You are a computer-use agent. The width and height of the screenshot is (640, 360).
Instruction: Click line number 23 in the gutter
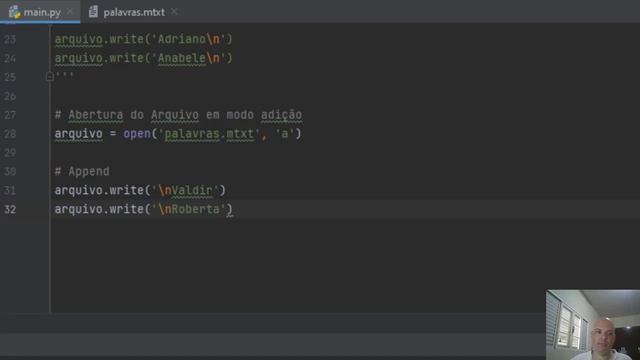pyautogui.click(x=10, y=39)
